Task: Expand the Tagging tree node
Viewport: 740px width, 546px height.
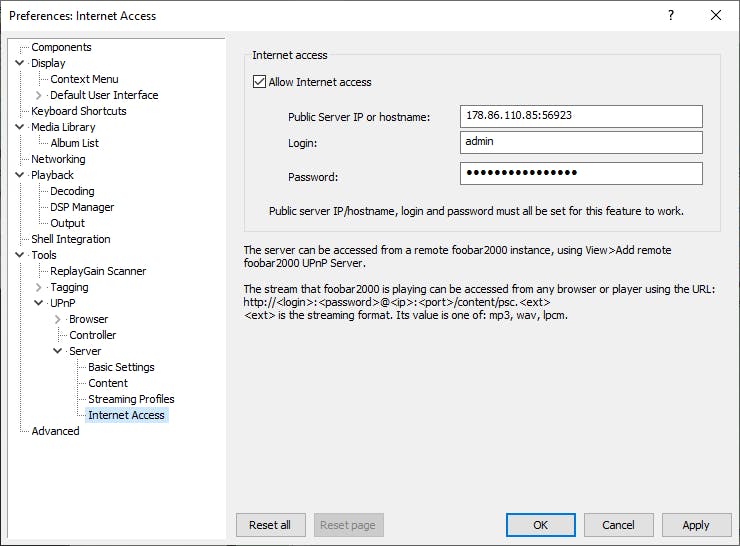Action: [x=39, y=287]
